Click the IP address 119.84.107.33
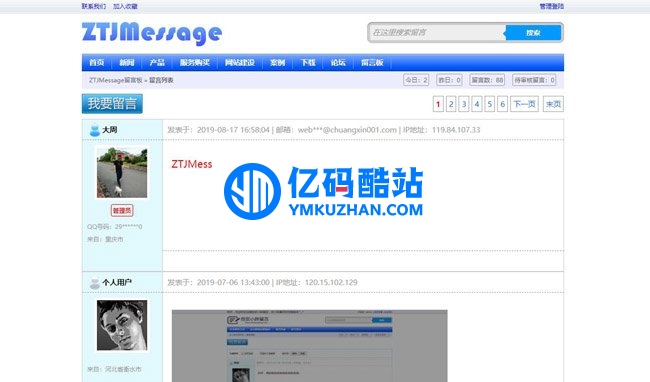 click(x=456, y=130)
